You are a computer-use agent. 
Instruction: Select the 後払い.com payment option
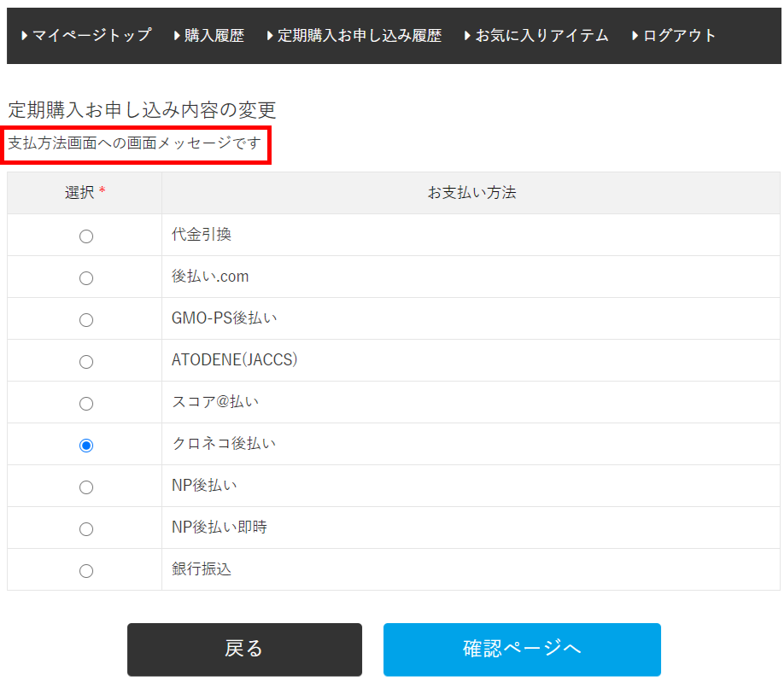(86, 278)
